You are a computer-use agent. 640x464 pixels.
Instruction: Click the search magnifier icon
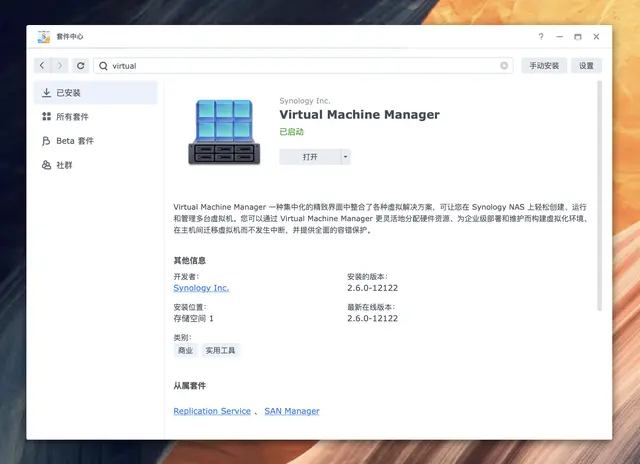point(103,66)
